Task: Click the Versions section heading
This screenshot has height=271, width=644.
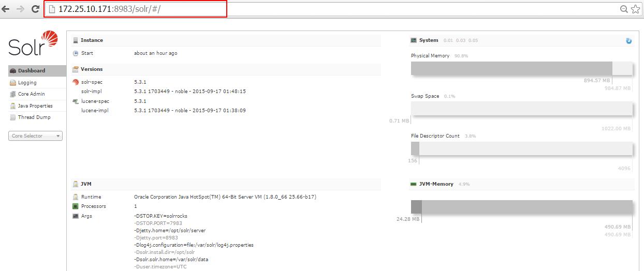Action: 92,69
